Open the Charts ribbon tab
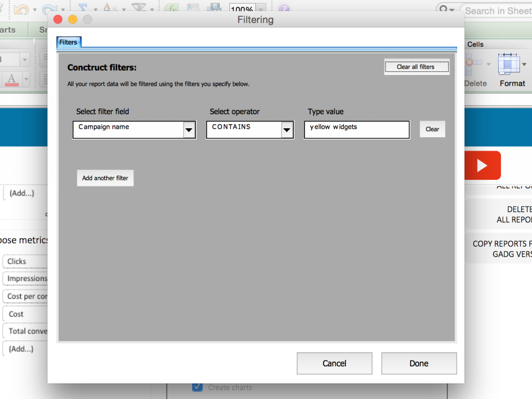This screenshot has width=532, height=399. (9, 30)
